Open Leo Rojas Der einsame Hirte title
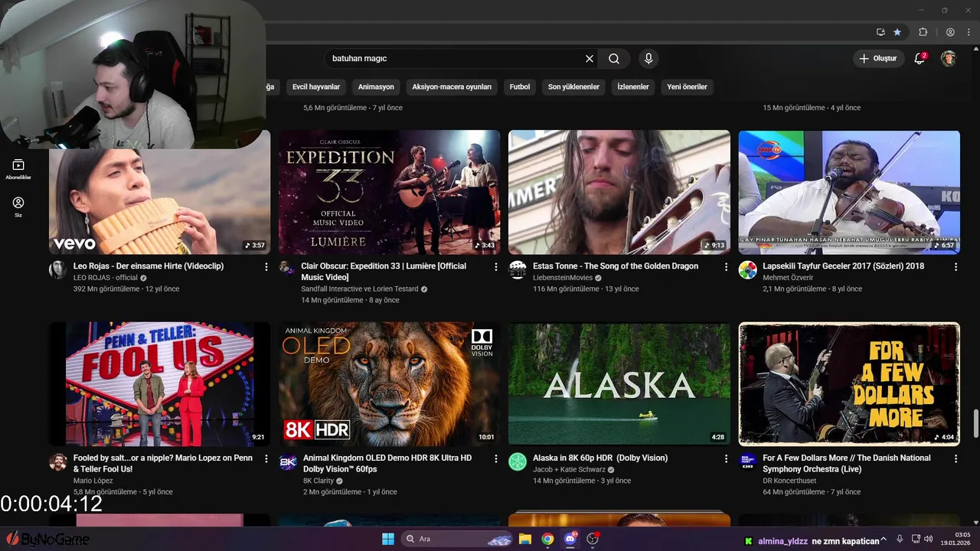The image size is (980, 551). [x=149, y=266]
